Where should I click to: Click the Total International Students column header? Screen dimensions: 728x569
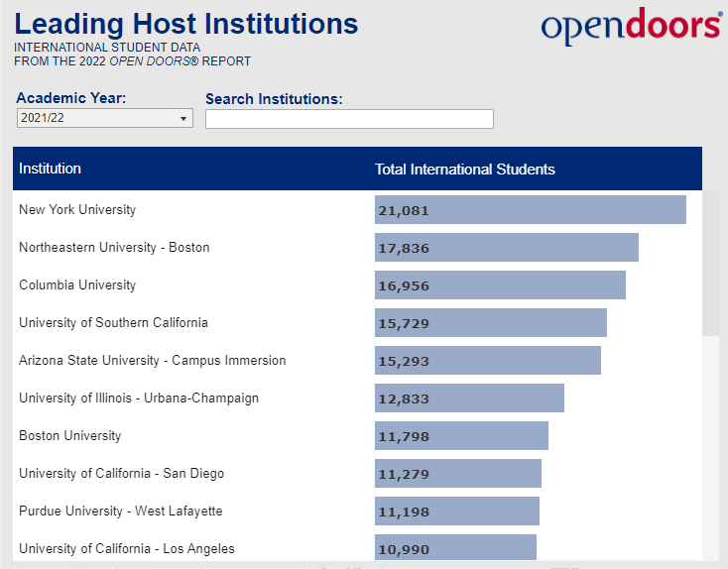(x=465, y=170)
